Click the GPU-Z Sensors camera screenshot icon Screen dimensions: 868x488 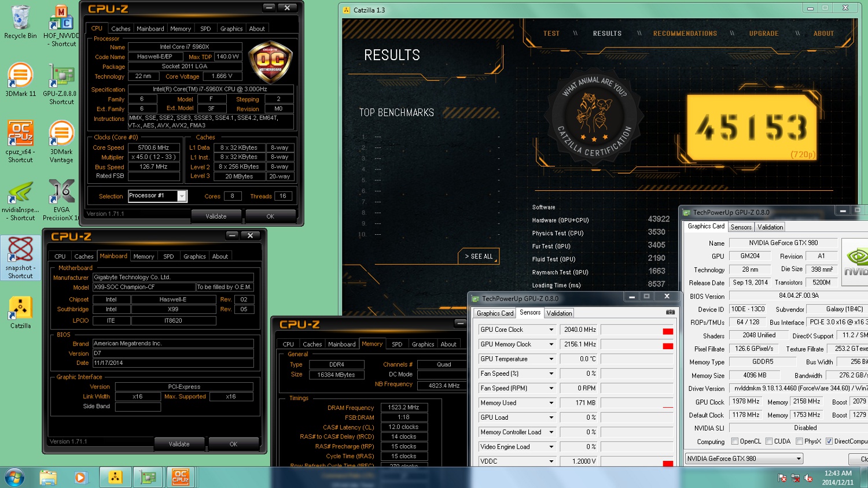(x=670, y=312)
